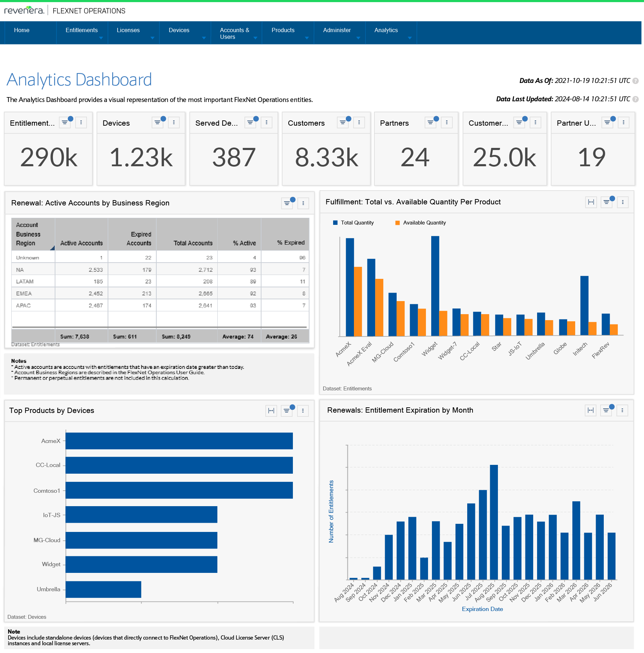Click the fit-width button on the Fulfillment chart

[x=591, y=202]
